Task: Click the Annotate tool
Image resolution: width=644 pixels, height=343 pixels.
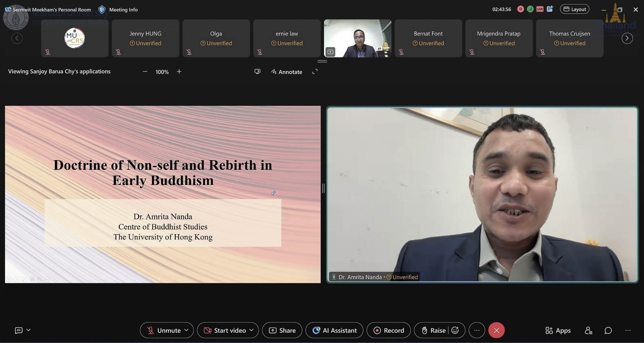Action: pos(287,72)
